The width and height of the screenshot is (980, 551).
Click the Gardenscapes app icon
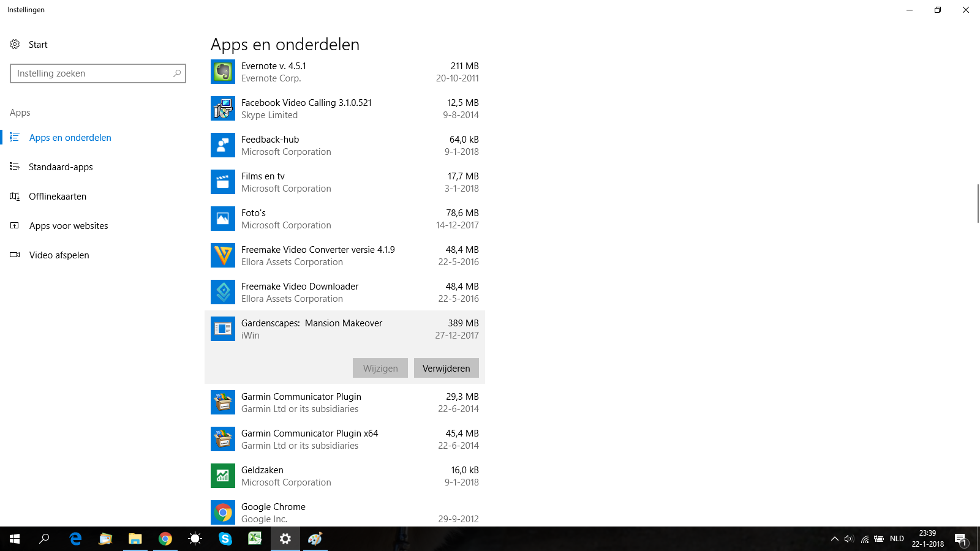click(x=223, y=329)
